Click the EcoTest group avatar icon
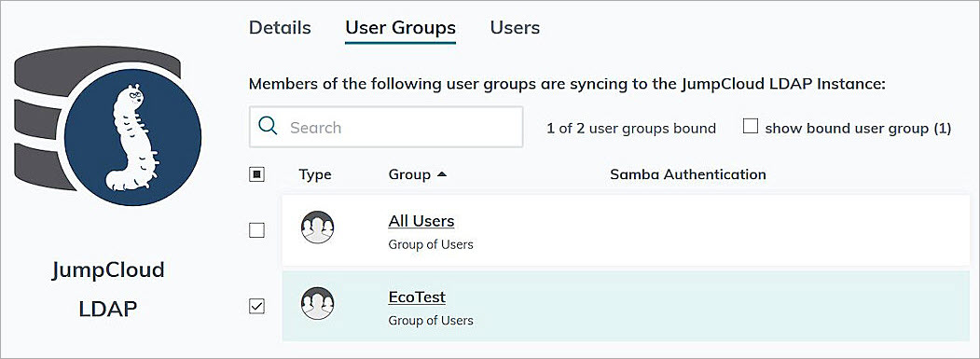The width and height of the screenshot is (980, 359). click(317, 304)
